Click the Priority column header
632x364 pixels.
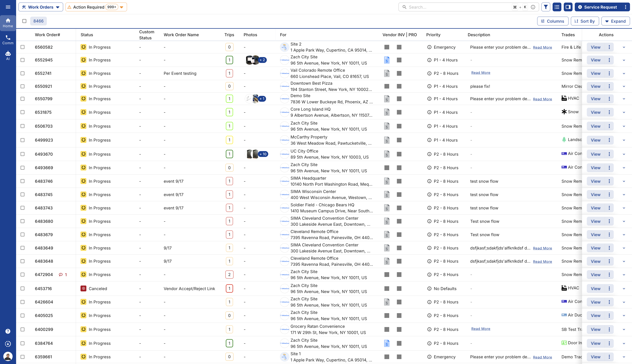[433, 35]
